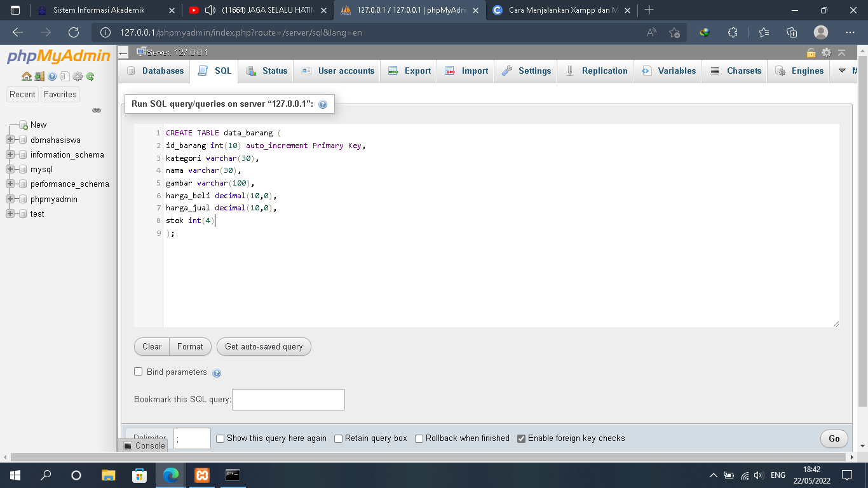Check the Retain query box option
The width and height of the screenshot is (868, 488).
click(339, 438)
